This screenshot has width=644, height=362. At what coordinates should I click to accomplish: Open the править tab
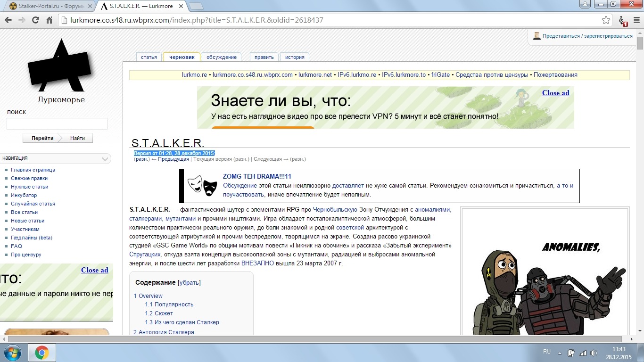pyautogui.click(x=264, y=57)
